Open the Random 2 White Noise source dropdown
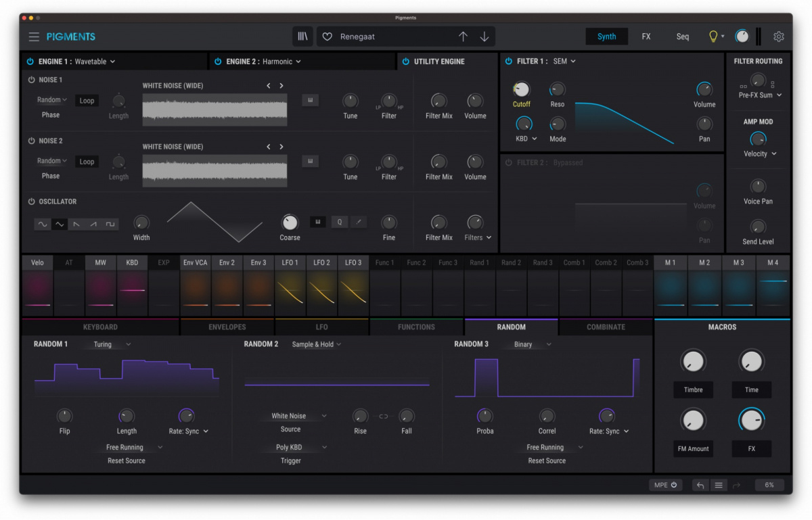 tap(291, 415)
